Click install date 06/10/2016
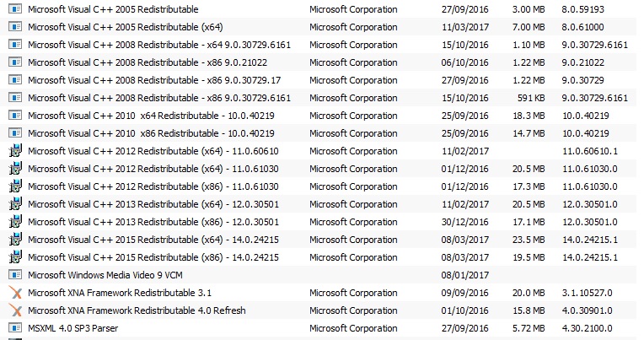The width and height of the screenshot is (644, 340). tap(465, 62)
